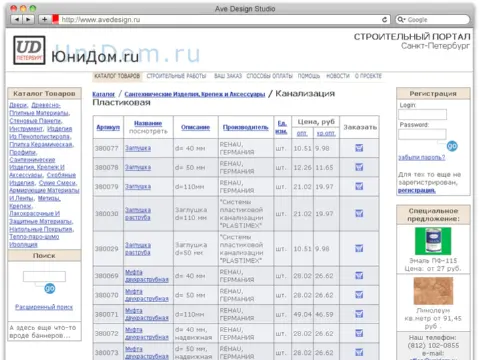Sort table by Название column
The image size is (480, 360).
[x=148, y=123]
